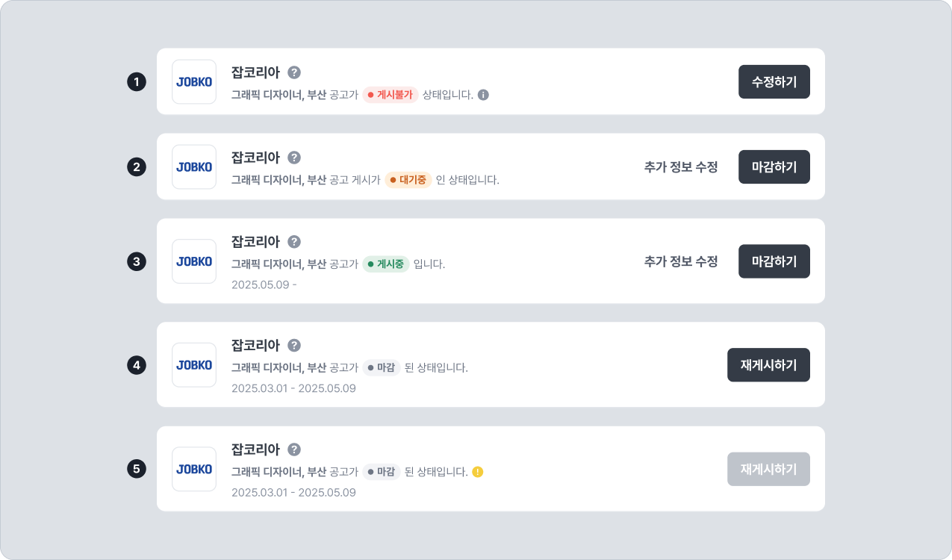Click the question mark icon in row 3
The width and height of the screenshot is (952, 560).
click(x=294, y=242)
